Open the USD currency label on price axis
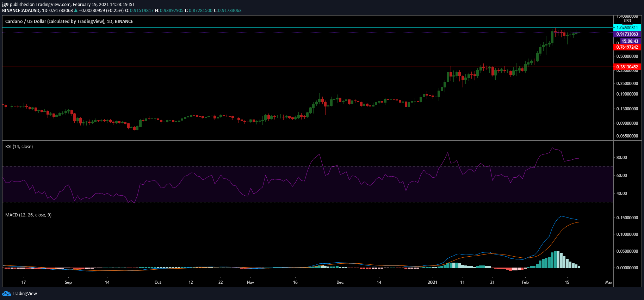 [x=627, y=21]
